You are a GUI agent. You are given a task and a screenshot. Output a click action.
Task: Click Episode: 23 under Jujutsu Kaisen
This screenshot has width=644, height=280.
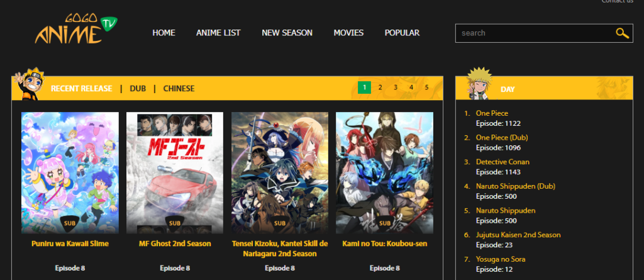click(x=494, y=245)
